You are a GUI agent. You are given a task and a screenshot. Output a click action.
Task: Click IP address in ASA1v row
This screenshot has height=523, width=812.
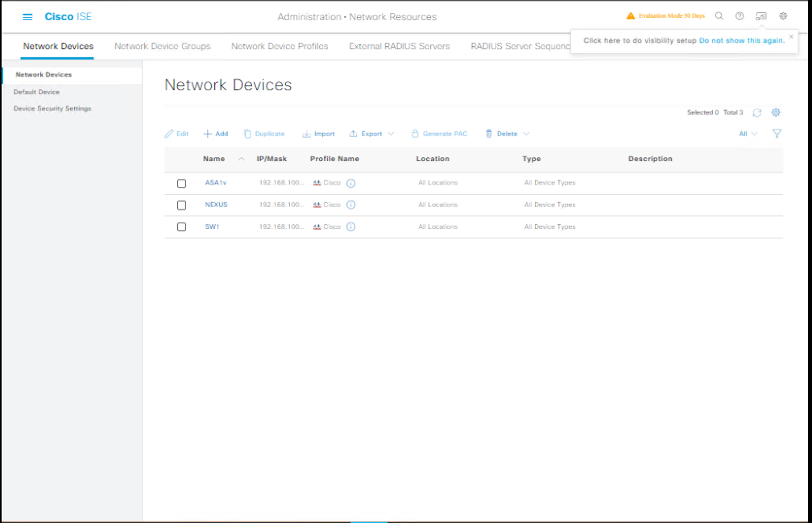281,183
